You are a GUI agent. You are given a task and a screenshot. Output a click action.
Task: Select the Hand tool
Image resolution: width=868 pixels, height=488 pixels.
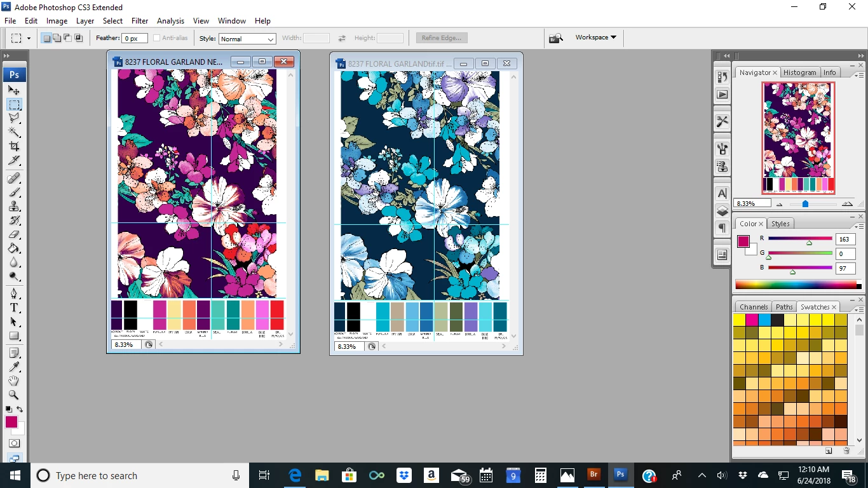(14, 381)
